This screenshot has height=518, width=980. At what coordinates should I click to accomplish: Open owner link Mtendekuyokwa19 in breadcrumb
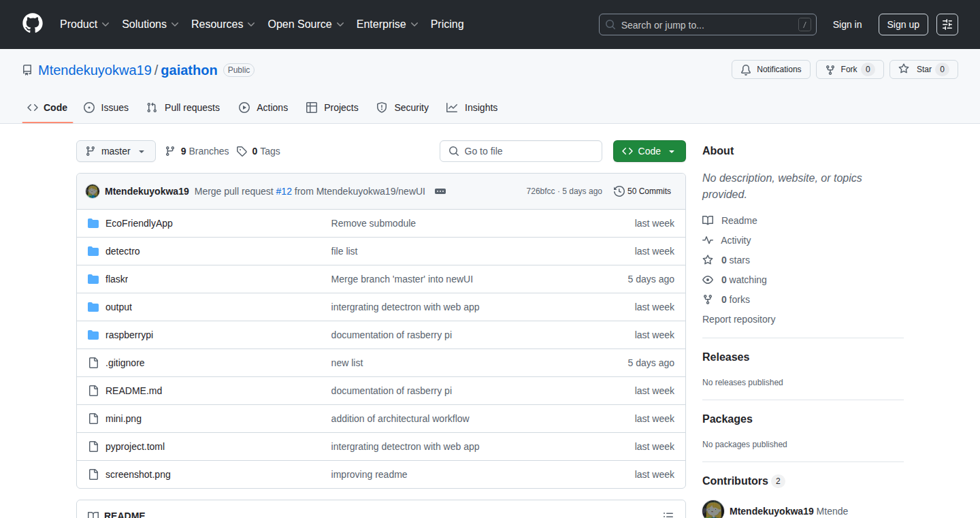click(95, 70)
